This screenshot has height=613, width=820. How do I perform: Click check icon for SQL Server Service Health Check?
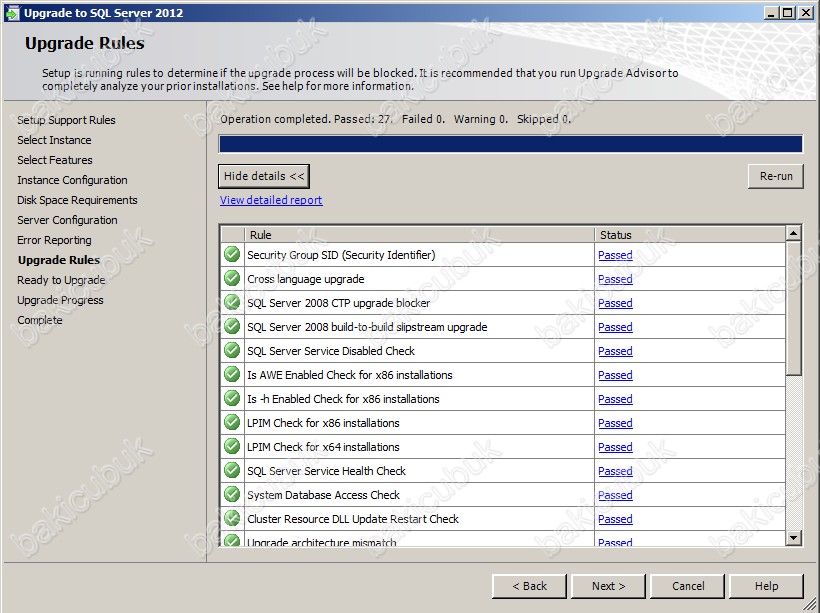232,471
